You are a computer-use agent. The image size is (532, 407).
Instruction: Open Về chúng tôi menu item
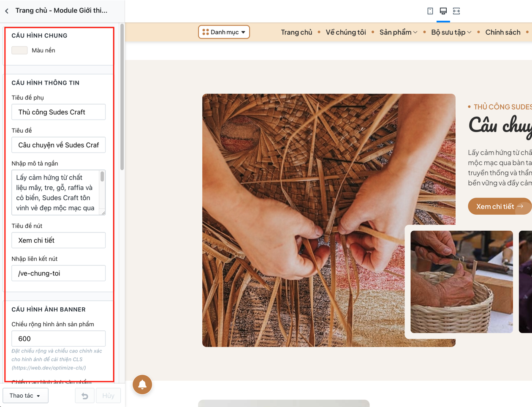(x=346, y=32)
